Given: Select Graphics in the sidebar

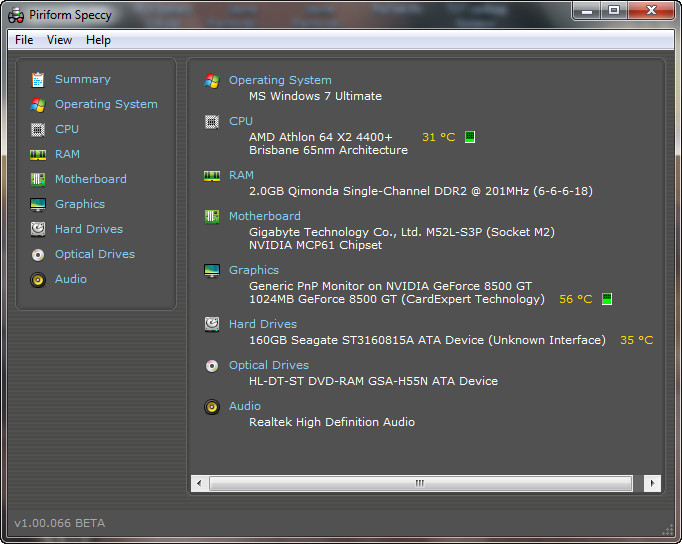Looking at the screenshot, I should coord(80,204).
